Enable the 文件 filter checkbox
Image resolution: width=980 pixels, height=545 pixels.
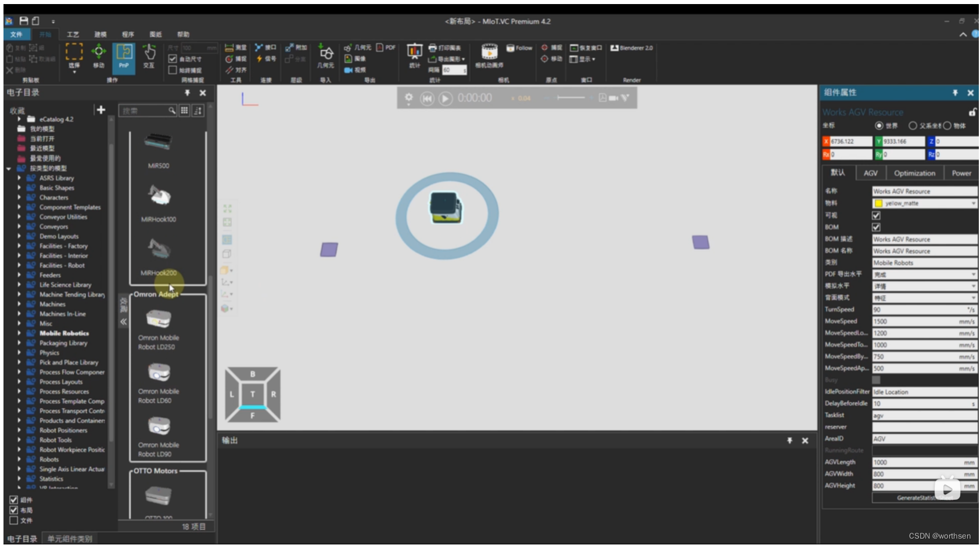tap(13, 520)
